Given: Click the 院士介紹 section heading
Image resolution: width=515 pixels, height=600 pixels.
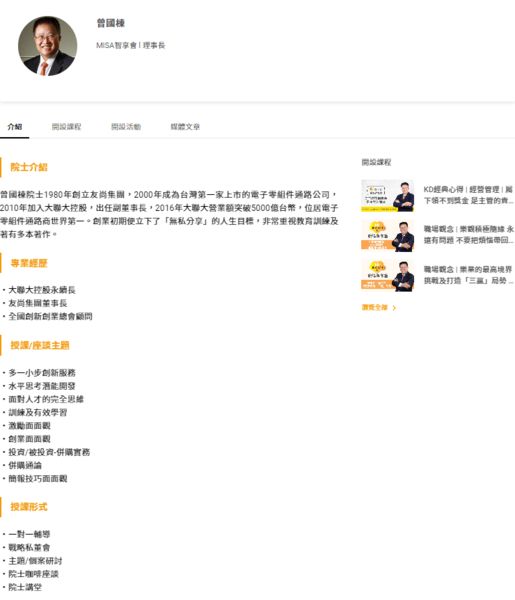Looking at the screenshot, I should [29, 167].
